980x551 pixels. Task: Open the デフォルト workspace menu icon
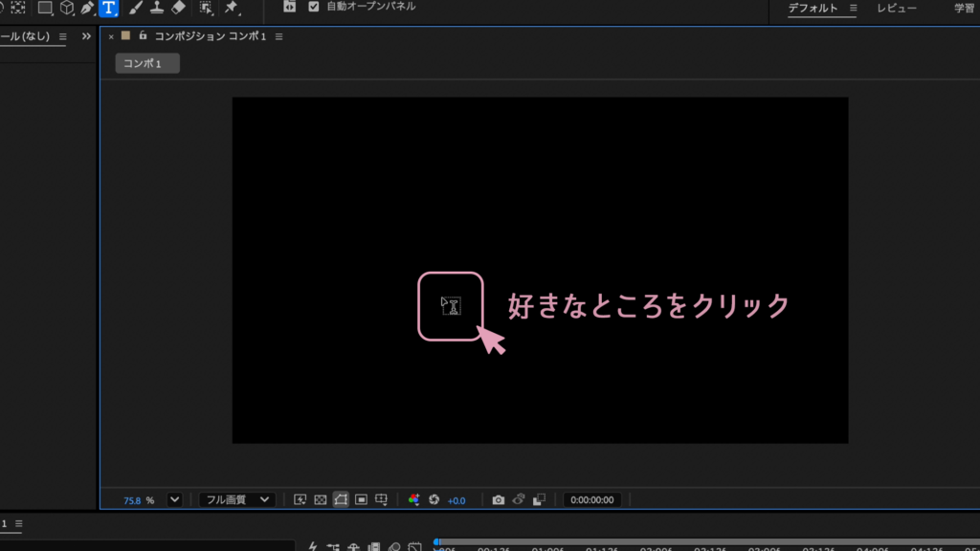(x=853, y=8)
